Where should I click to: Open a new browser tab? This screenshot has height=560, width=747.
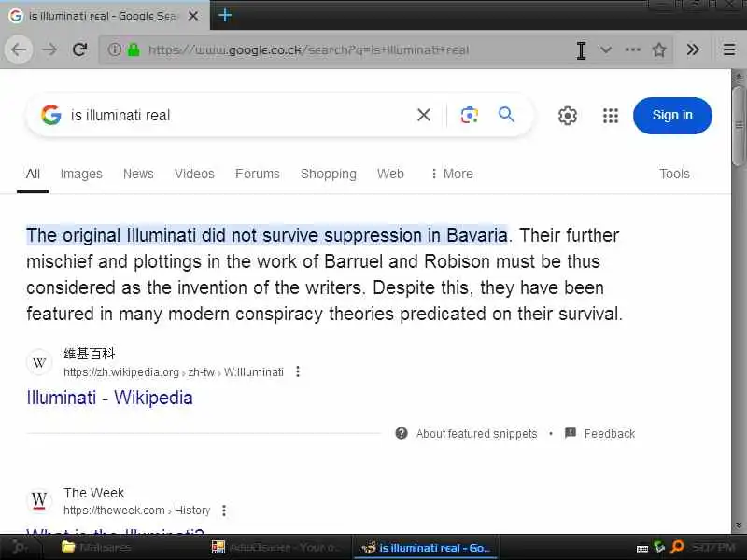pos(225,15)
